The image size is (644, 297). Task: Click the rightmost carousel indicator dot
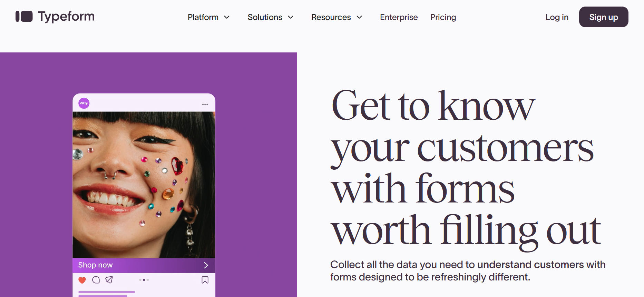[x=148, y=280]
